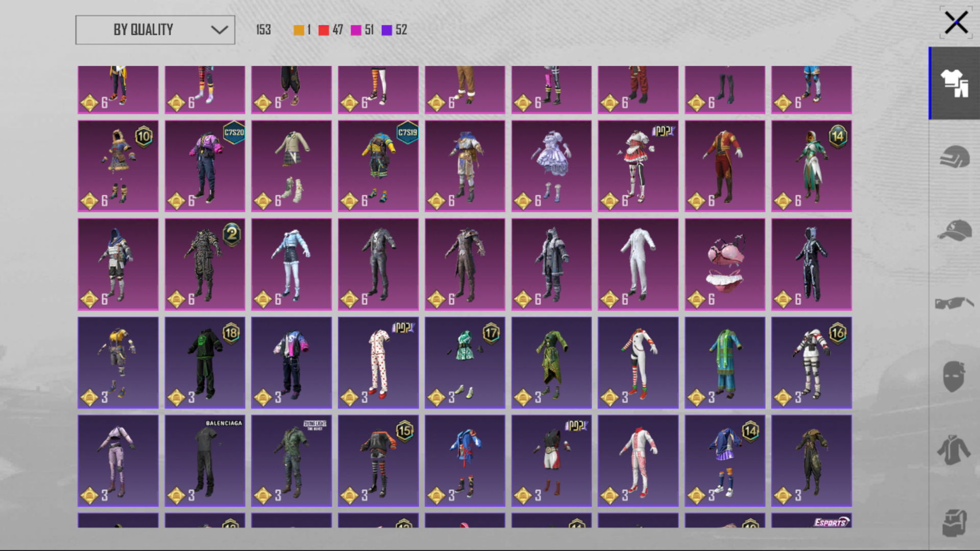
Task: Select the Outfits category (shirt and pants icon)
Action: [x=954, y=83]
